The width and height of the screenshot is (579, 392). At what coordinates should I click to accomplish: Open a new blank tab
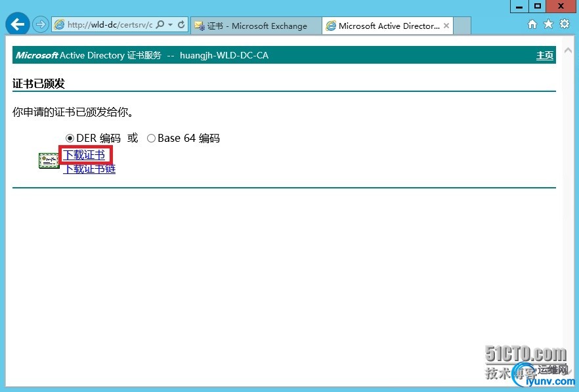[462, 26]
